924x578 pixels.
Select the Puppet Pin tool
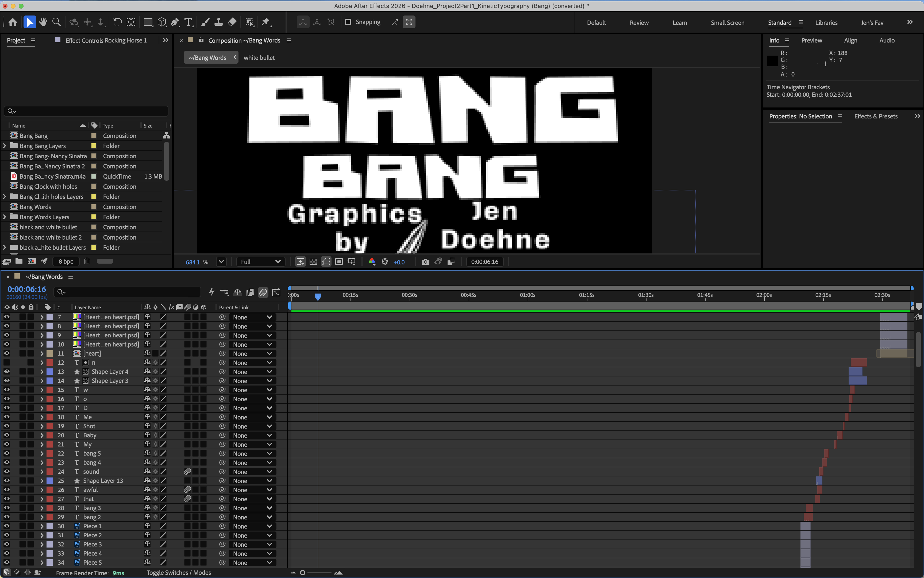pyautogui.click(x=266, y=22)
